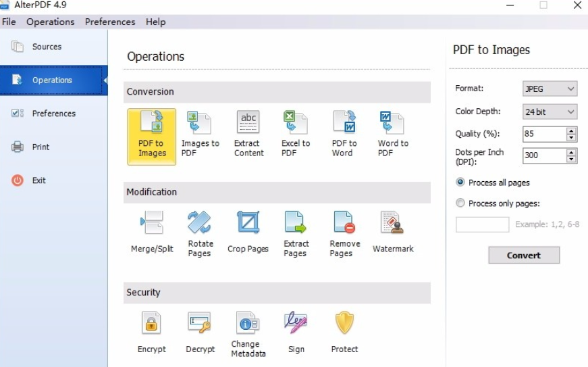Choose the Change Metadata option
Screen dimensions: 588x367
(x=248, y=335)
